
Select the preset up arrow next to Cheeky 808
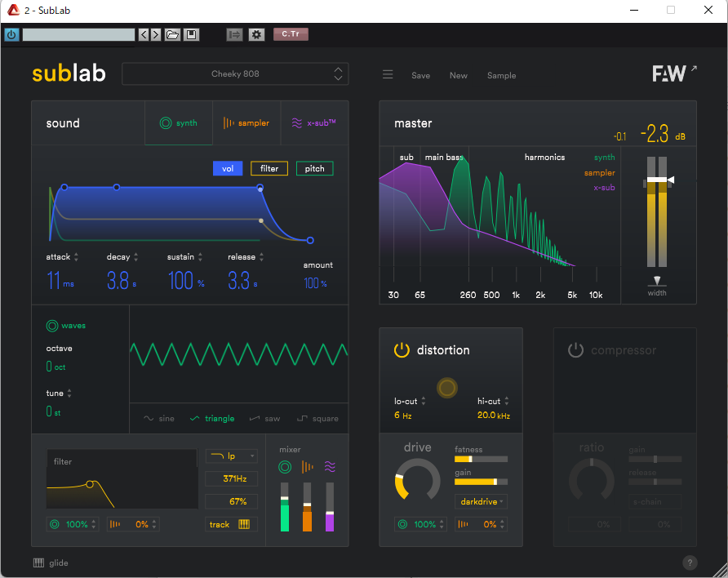coord(338,69)
